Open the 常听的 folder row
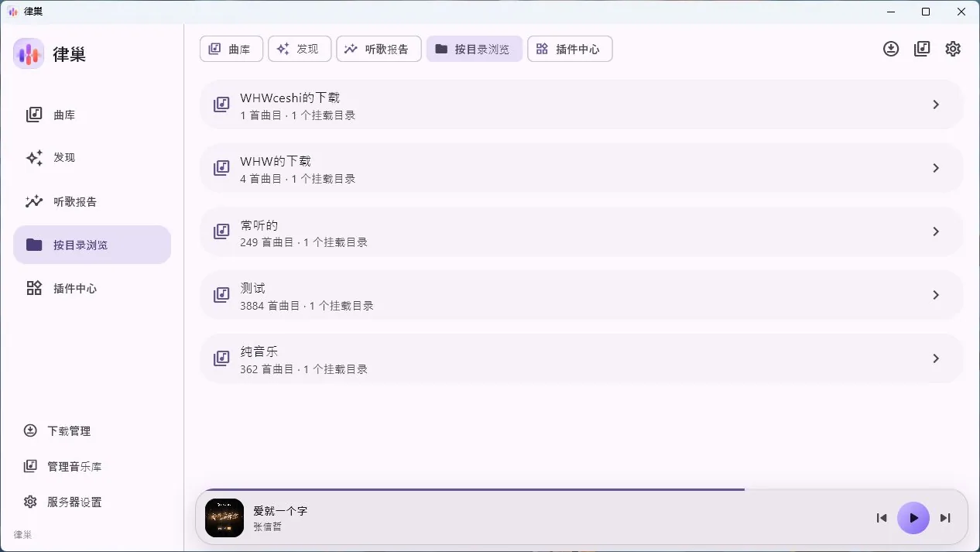Image resolution: width=980 pixels, height=552 pixels. point(581,231)
